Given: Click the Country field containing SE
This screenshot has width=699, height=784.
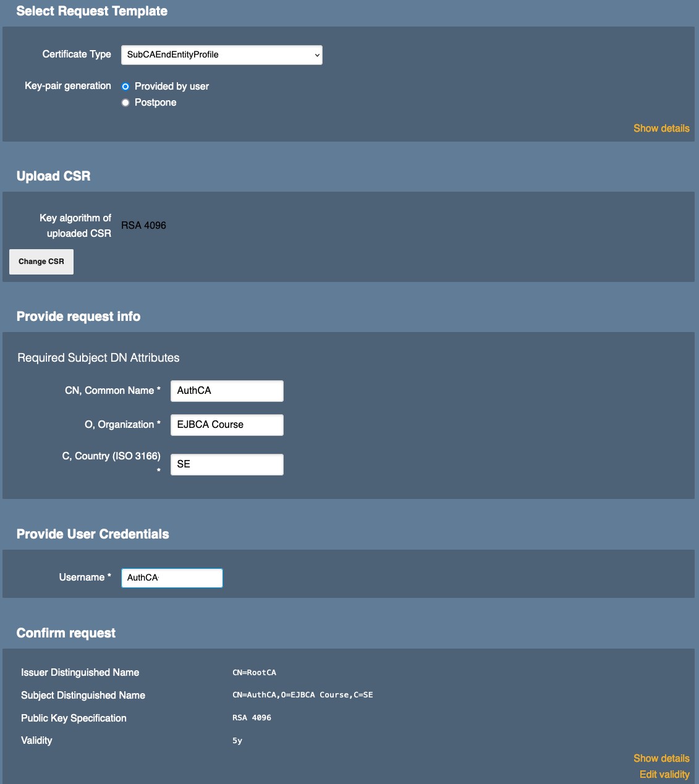Looking at the screenshot, I should [x=227, y=464].
